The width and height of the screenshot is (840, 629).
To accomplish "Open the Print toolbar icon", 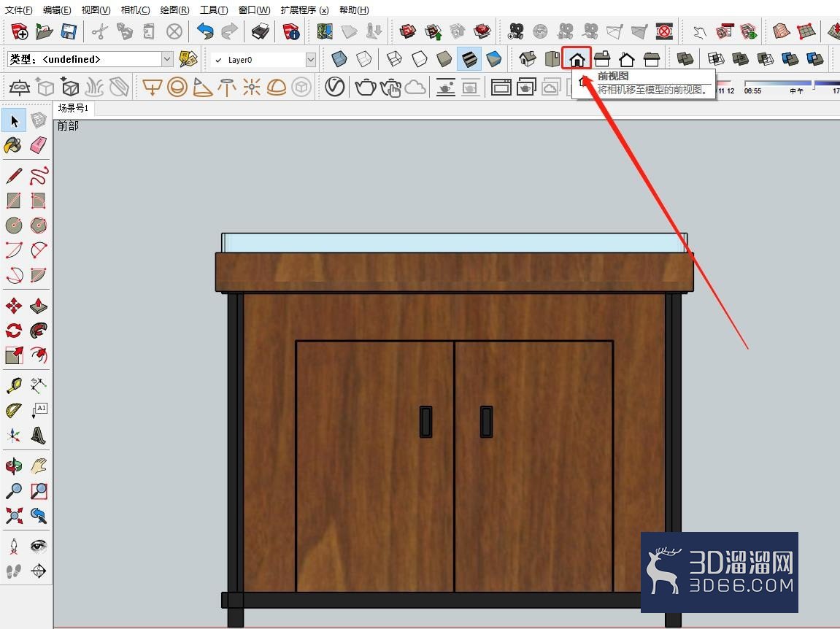I will (261, 31).
